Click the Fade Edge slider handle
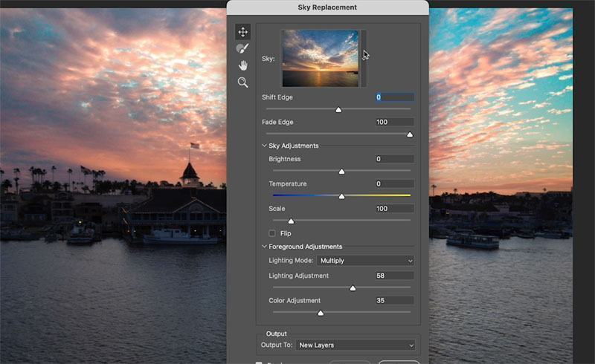The height and width of the screenshot is (364, 595). click(x=409, y=134)
